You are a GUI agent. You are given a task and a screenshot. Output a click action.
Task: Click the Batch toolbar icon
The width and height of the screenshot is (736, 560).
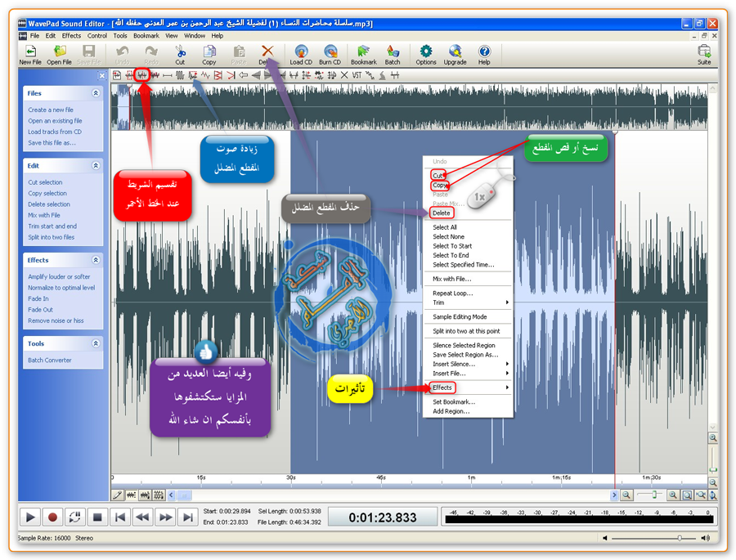point(393,55)
